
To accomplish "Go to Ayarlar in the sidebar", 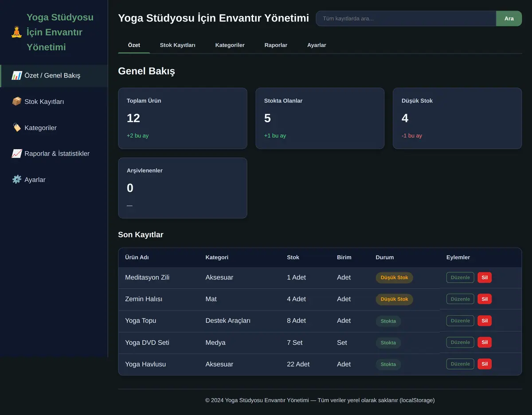I will pyautogui.click(x=54, y=179).
